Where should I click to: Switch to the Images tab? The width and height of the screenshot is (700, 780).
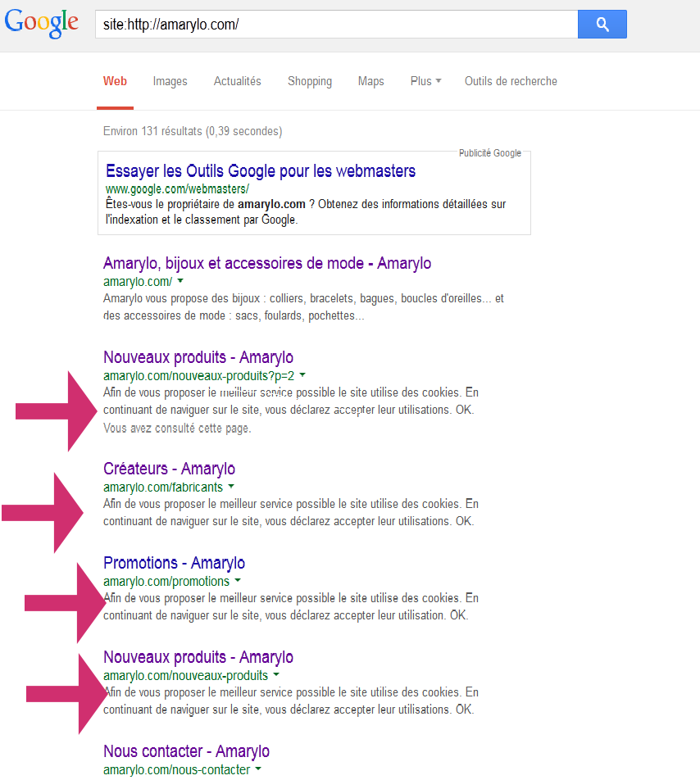170,81
